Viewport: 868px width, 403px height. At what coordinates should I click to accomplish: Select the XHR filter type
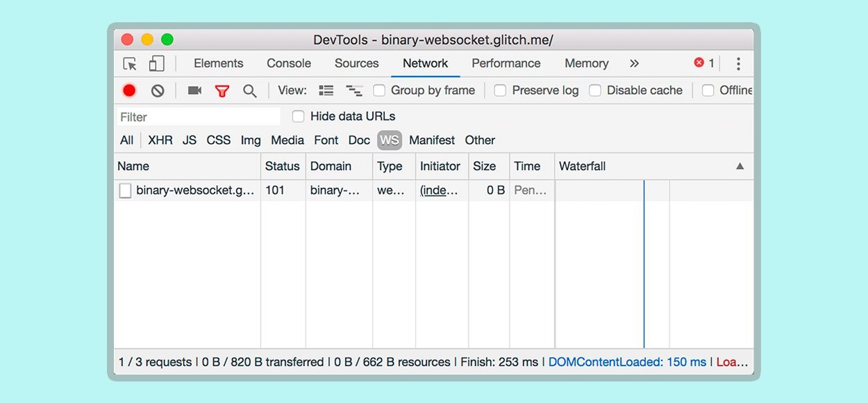[x=160, y=140]
